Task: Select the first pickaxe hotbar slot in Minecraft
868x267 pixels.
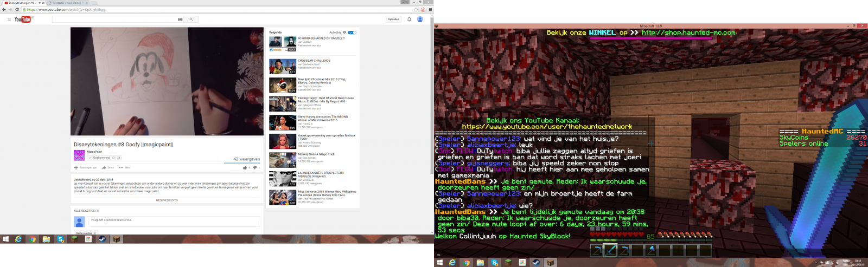Action: [x=597, y=250]
